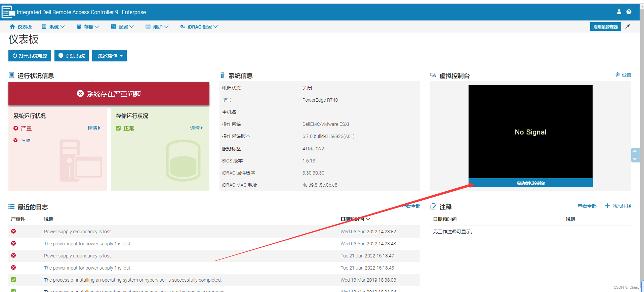Screen dimensions: 644x292
Task: Open 详情 link under 存储运行状况
Action: (x=196, y=128)
